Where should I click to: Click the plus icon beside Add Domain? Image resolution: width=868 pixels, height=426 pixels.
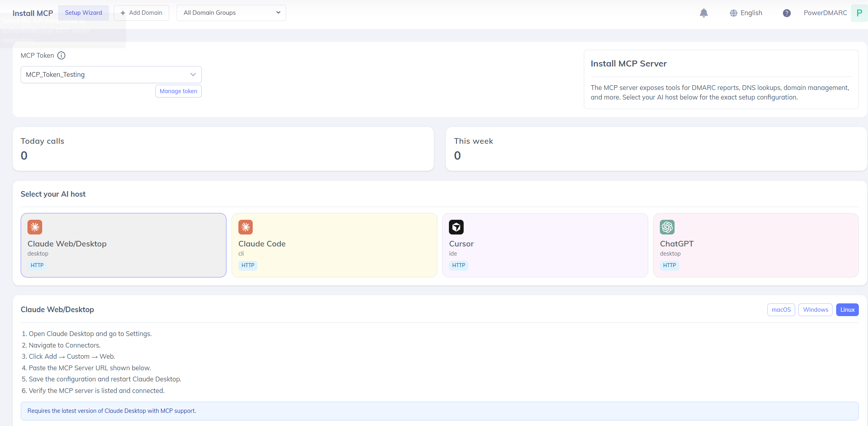pyautogui.click(x=123, y=13)
